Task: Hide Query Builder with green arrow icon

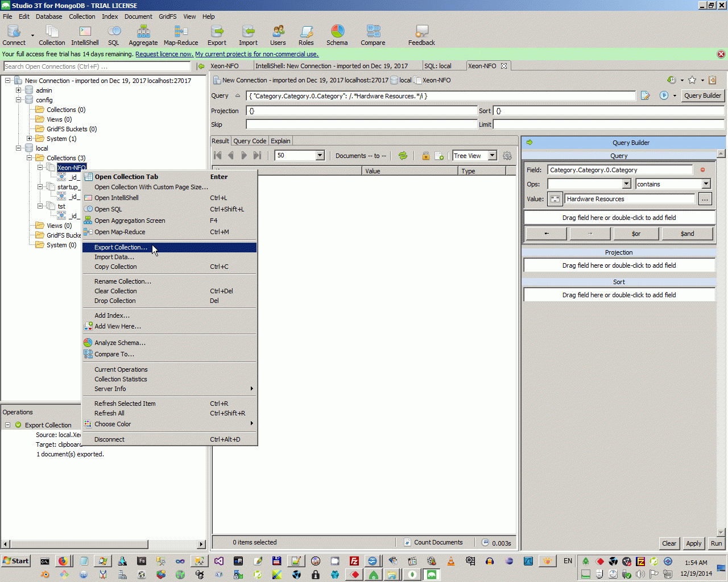Action: (530, 143)
